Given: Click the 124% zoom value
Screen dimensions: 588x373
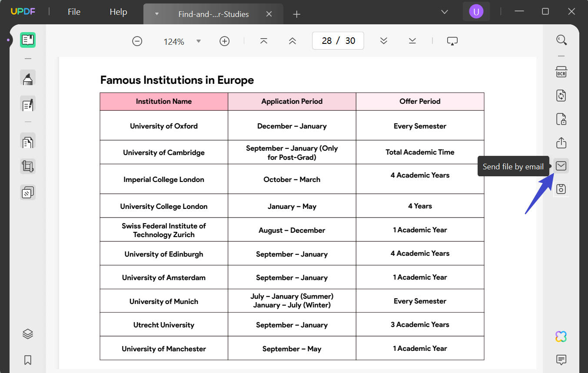Looking at the screenshot, I should 174,42.
